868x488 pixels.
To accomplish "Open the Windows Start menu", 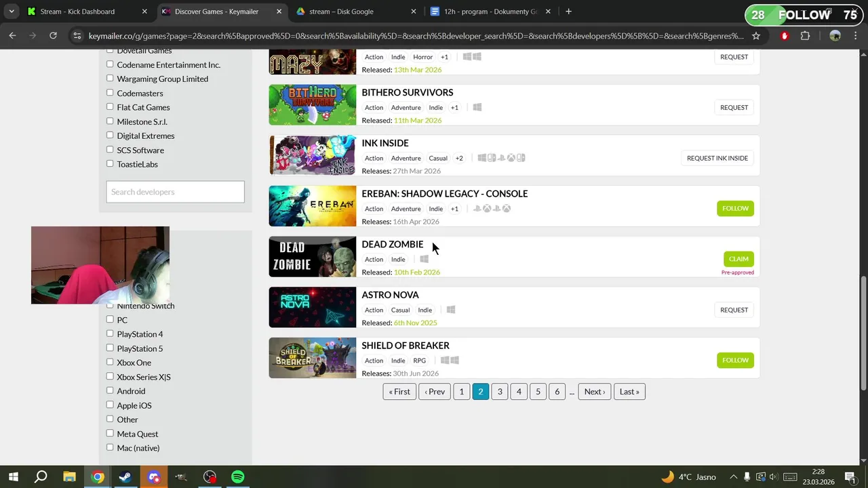I will (x=13, y=476).
